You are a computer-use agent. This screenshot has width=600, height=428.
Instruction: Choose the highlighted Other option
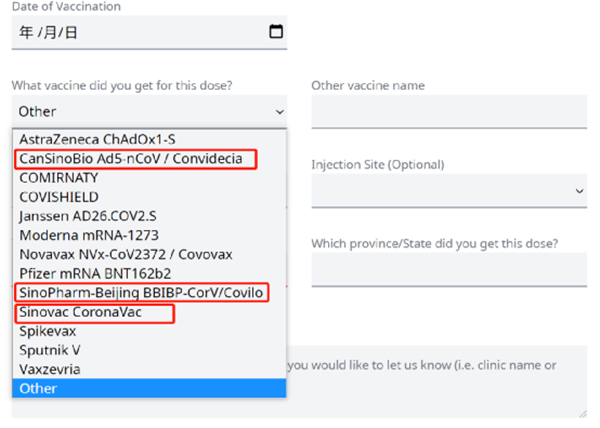pos(149,388)
